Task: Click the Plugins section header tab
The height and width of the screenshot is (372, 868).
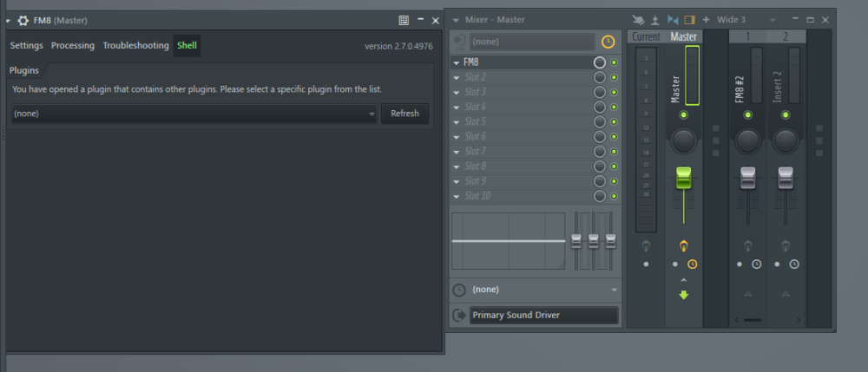Action: tap(24, 71)
